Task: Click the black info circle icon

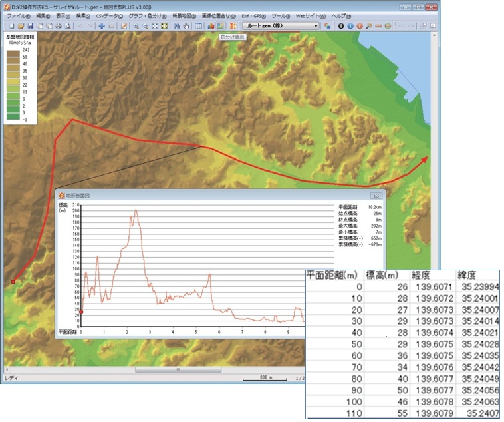Action: point(341,26)
